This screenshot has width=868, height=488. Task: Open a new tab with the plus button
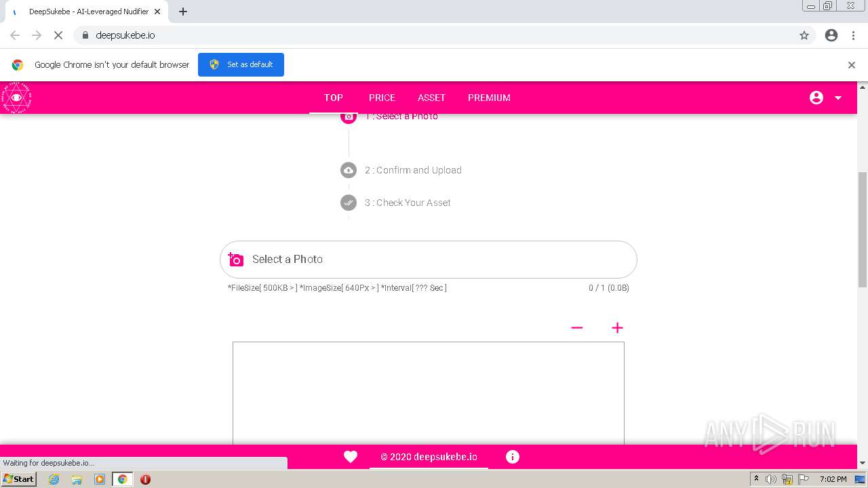pos(183,12)
